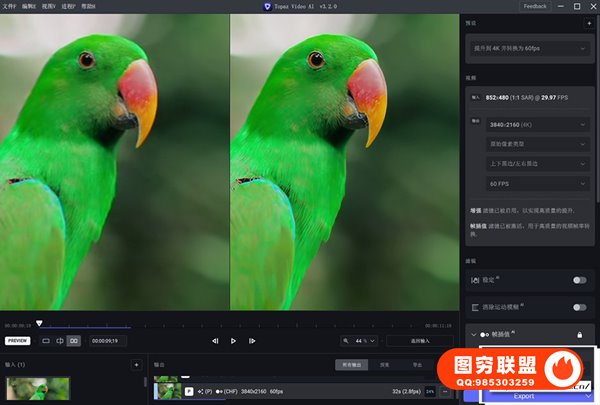Viewport: 600px width, 405px height.
Task: Switch to single view layout icon
Action: coord(45,341)
